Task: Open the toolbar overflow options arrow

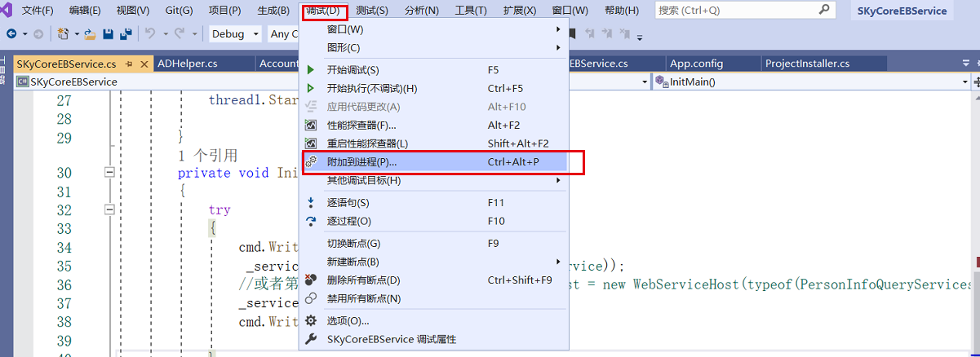Action: pos(640,37)
